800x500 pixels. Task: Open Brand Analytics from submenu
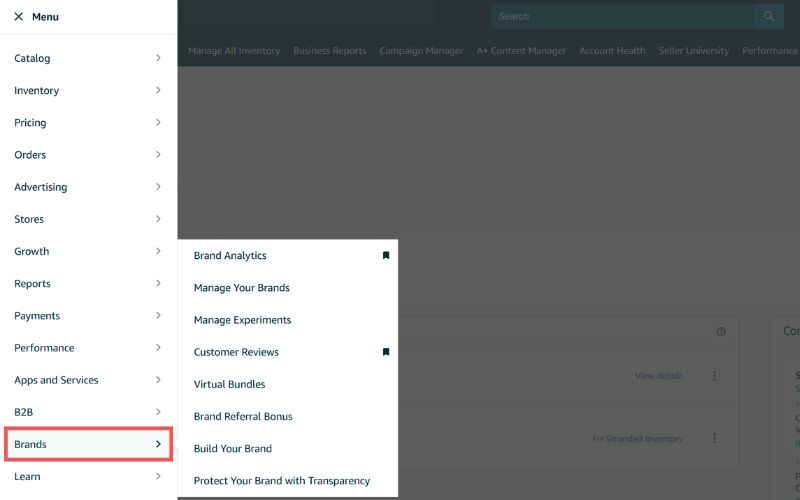tap(230, 256)
